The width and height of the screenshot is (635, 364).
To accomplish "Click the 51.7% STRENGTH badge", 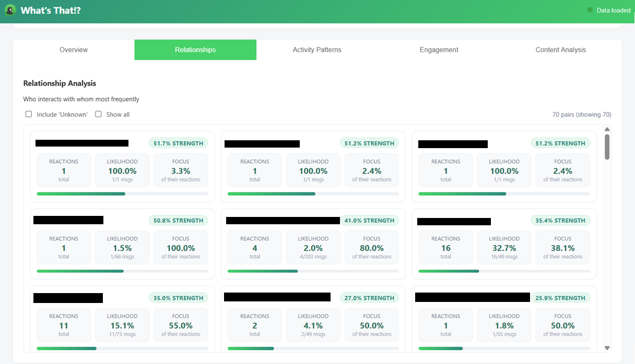I will click(x=178, y=143).
